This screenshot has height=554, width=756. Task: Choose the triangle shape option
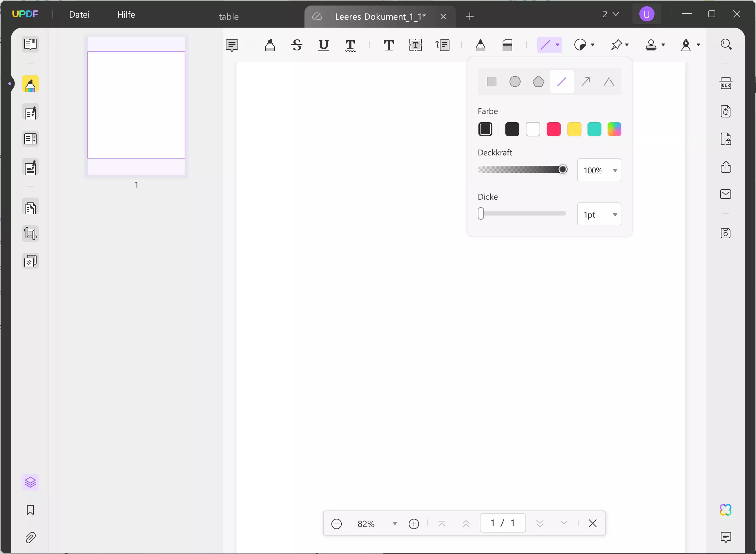[x=609, y=82]
